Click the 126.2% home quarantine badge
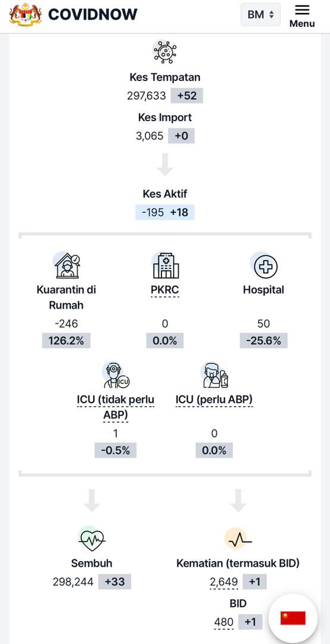330x644 pixels. coord(66,341)
